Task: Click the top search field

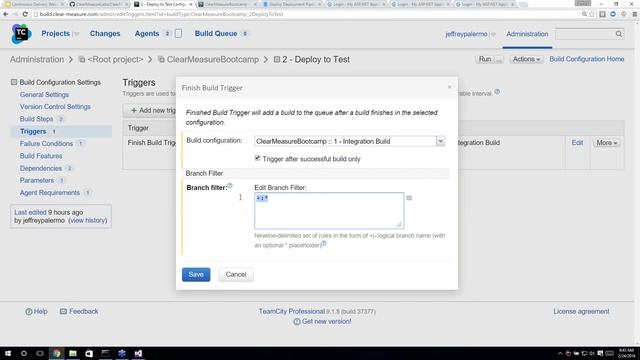Action: (x=585, y=34)
